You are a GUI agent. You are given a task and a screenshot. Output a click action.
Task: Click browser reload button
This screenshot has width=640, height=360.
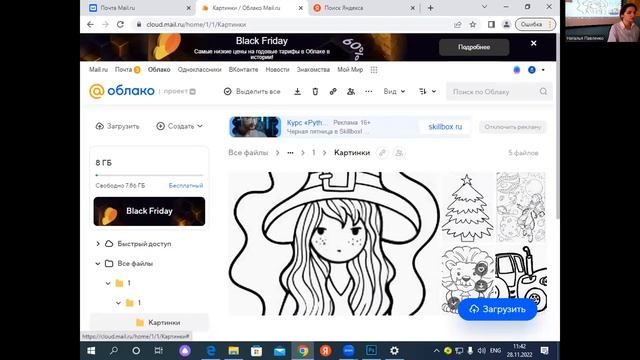point(120,24)
